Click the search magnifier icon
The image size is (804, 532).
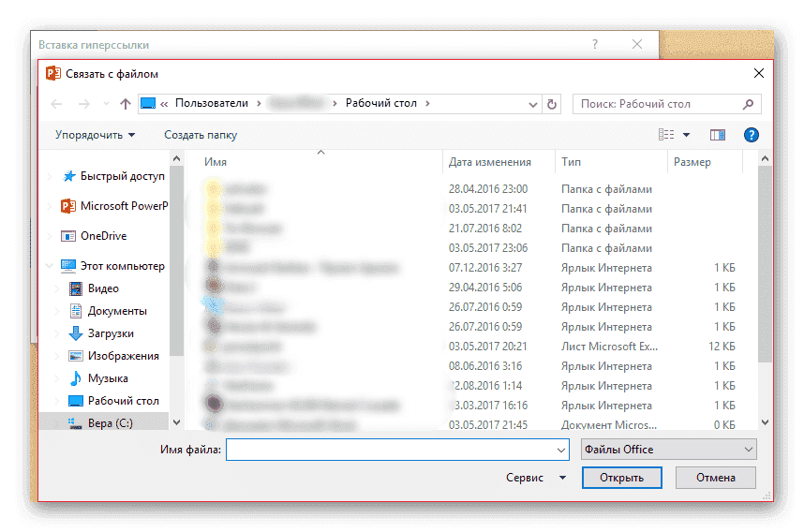click(748, 104)
